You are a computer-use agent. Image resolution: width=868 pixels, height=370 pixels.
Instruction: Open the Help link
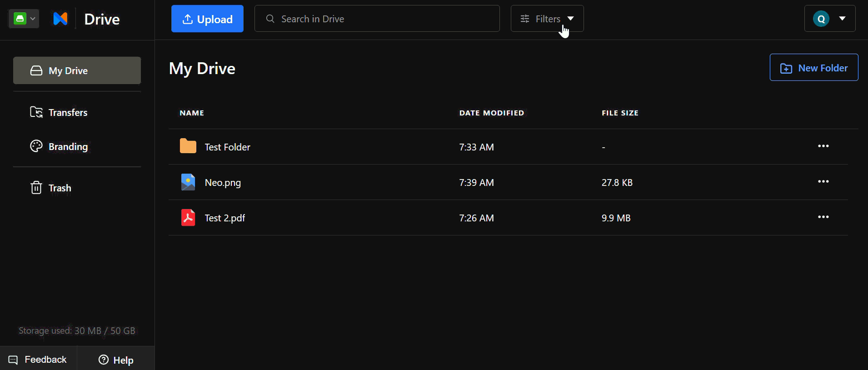pos(116,360)
